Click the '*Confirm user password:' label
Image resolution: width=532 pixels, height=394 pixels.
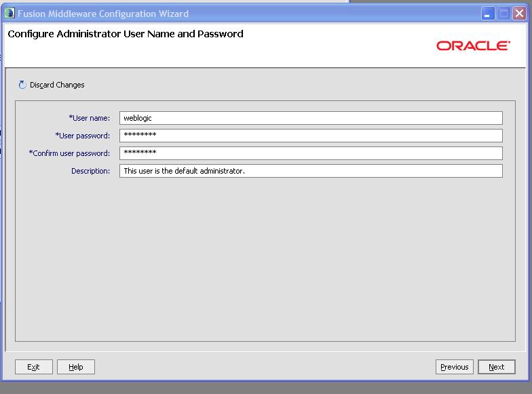pos(69,153)
